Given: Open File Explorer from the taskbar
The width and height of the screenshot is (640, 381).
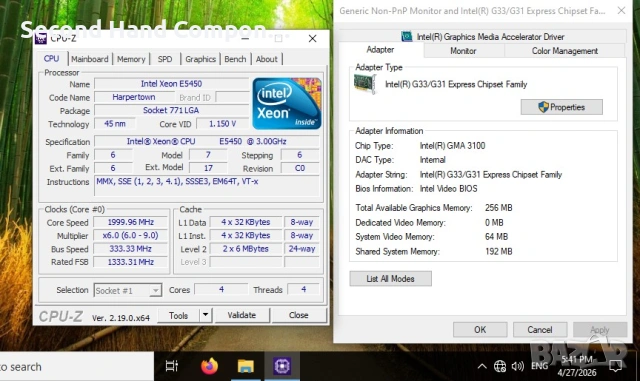Looking at the screenshot, I should tap(246, 366).
